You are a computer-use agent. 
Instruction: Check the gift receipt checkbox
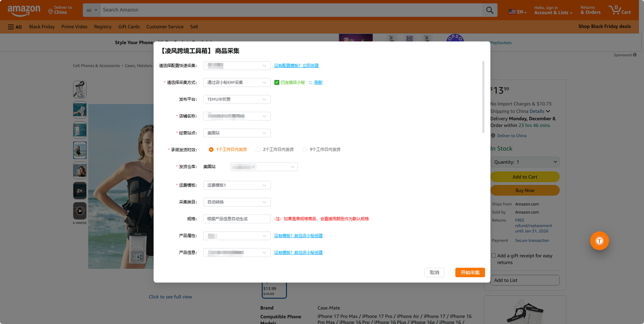pyautogui.click(x=494, y=255)
